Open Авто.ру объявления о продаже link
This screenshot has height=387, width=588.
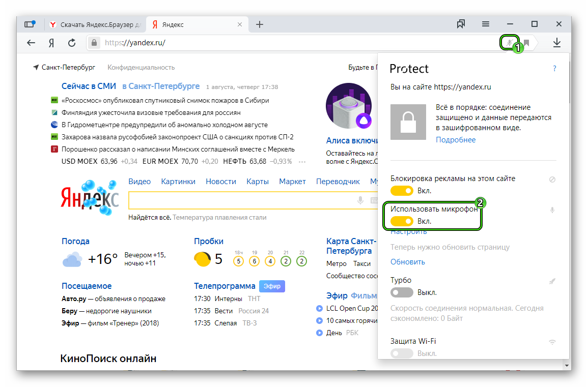(113, 299)
